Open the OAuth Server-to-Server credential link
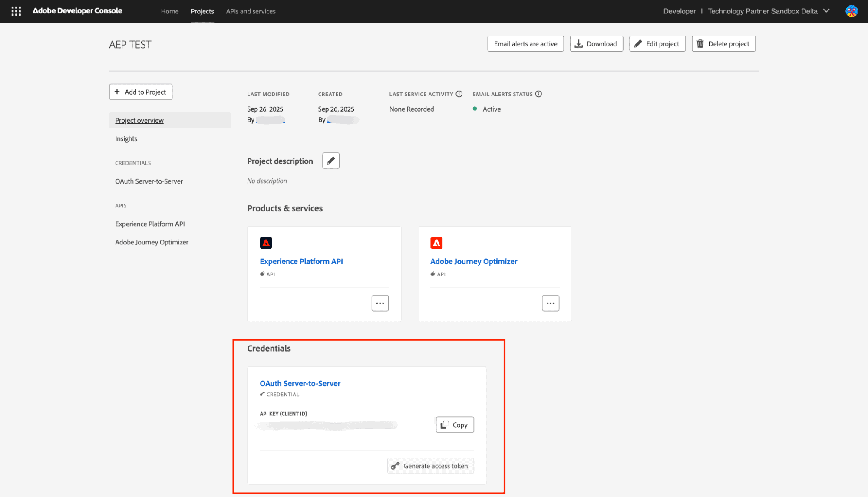The height and width of the screenshot is (497, 868). (x=300, y=384)
